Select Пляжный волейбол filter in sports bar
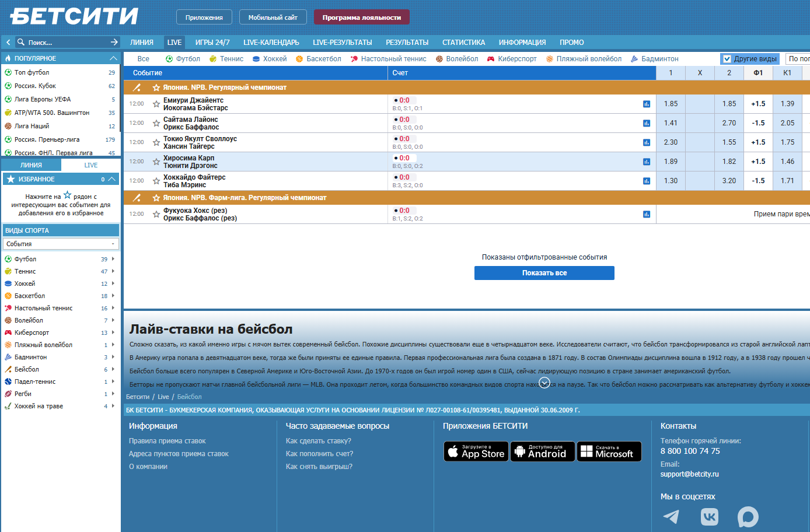810x532 pixels. [584, 59]
